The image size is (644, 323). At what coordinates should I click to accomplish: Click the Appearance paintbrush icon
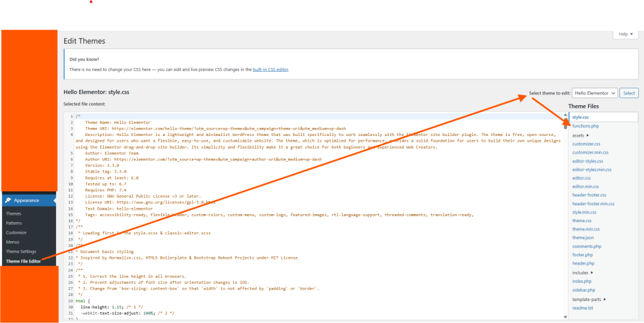[x=8, y=201]
